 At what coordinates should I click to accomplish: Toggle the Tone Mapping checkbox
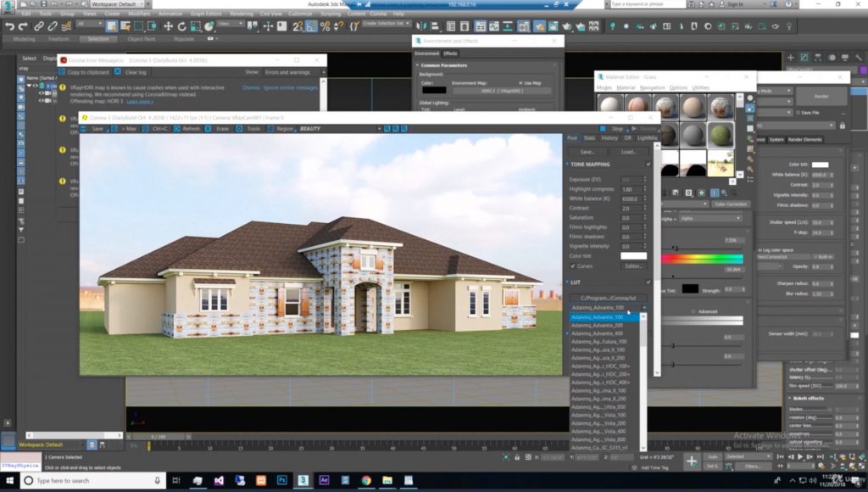[x=648, y=165]
